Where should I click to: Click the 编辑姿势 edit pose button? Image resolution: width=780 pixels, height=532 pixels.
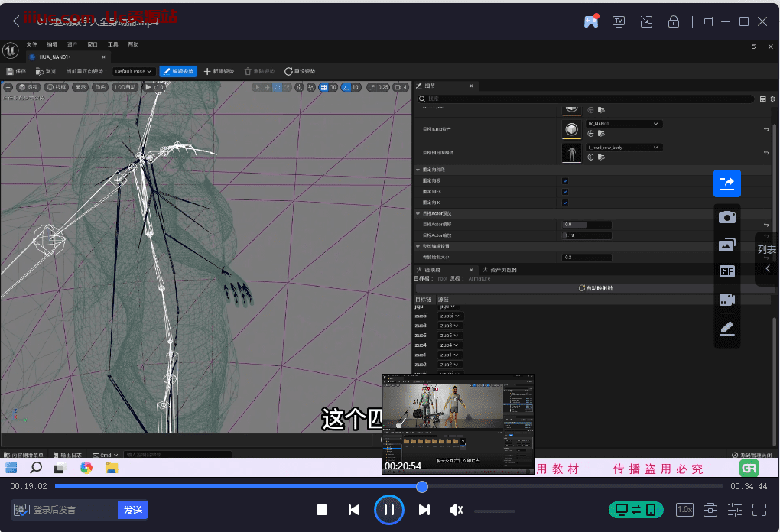click(178, 71)
